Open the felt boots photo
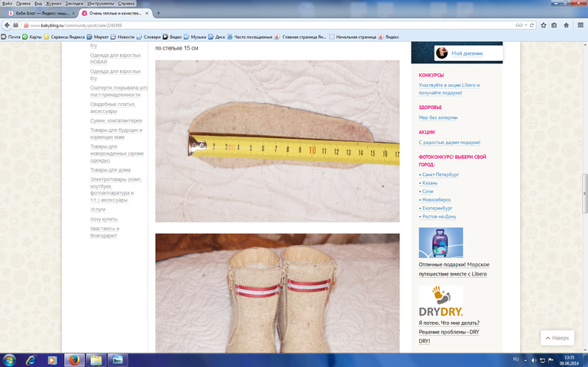 (277, 293)
